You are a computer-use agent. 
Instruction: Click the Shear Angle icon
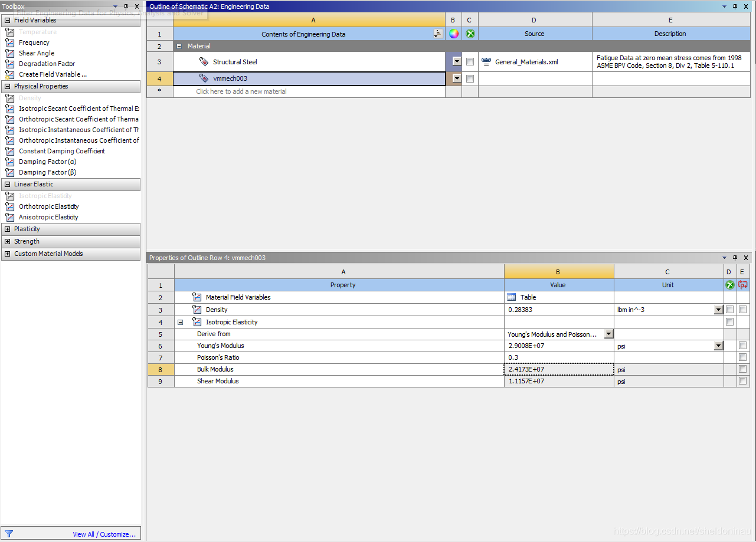coord(9,53)
